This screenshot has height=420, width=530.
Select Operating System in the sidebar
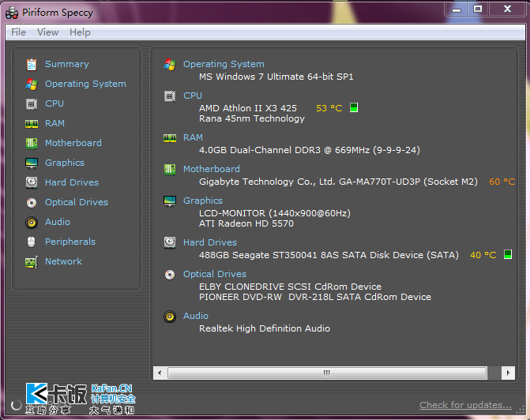[x=85, y=84]
